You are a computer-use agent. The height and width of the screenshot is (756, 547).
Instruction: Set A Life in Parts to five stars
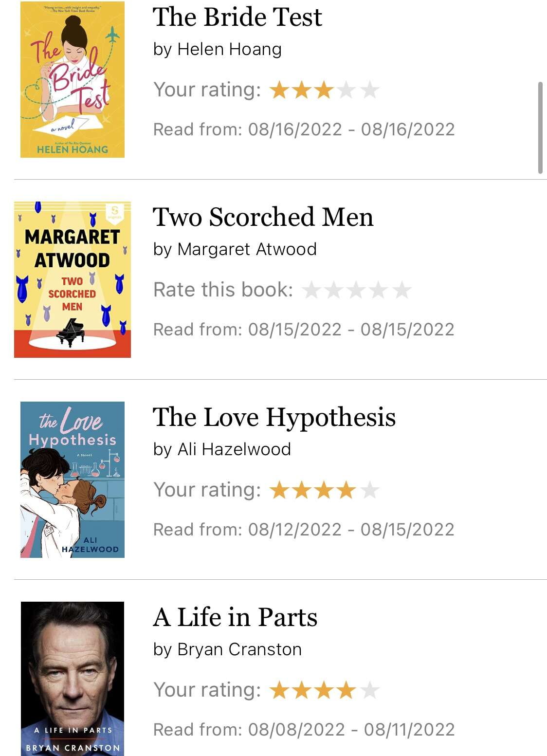(369, 690)
